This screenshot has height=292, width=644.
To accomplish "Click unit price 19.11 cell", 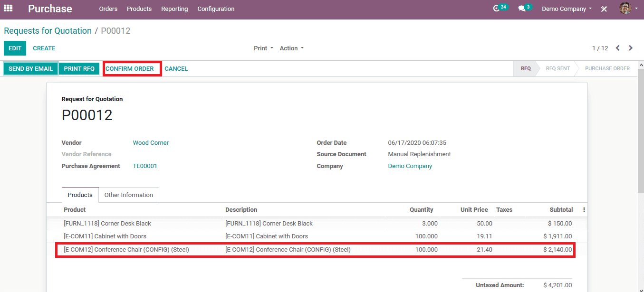I will pos(484,236).
